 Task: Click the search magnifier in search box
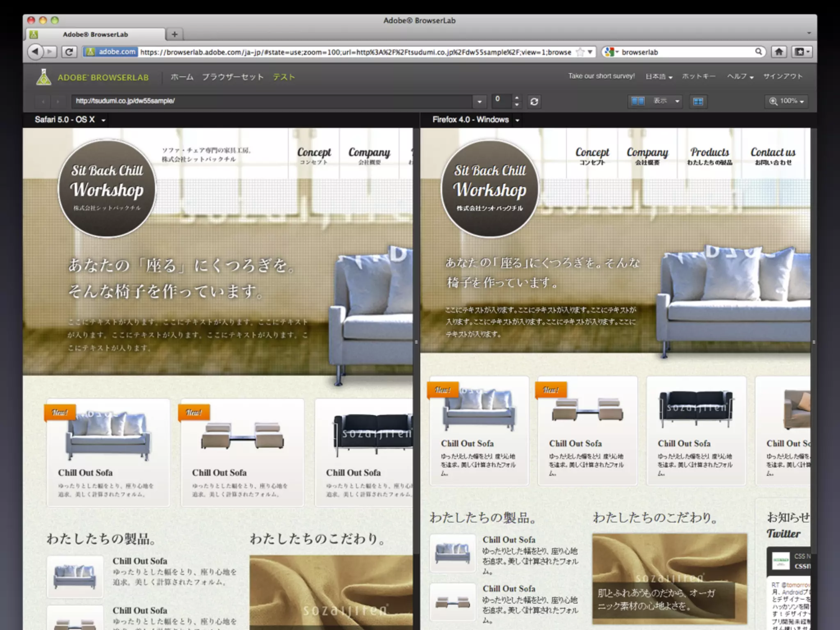(758, 52)
